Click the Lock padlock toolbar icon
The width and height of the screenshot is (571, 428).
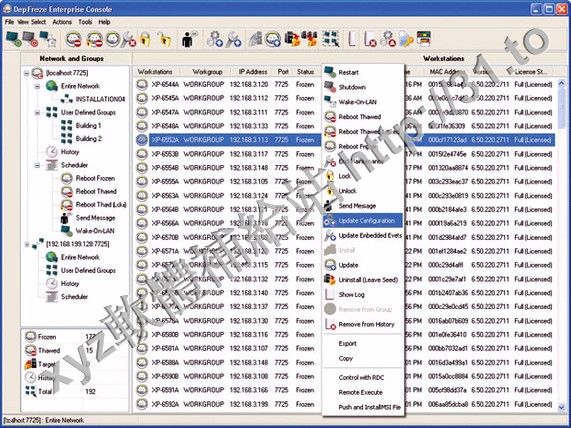pyautogui.click(x=145, y=39)
